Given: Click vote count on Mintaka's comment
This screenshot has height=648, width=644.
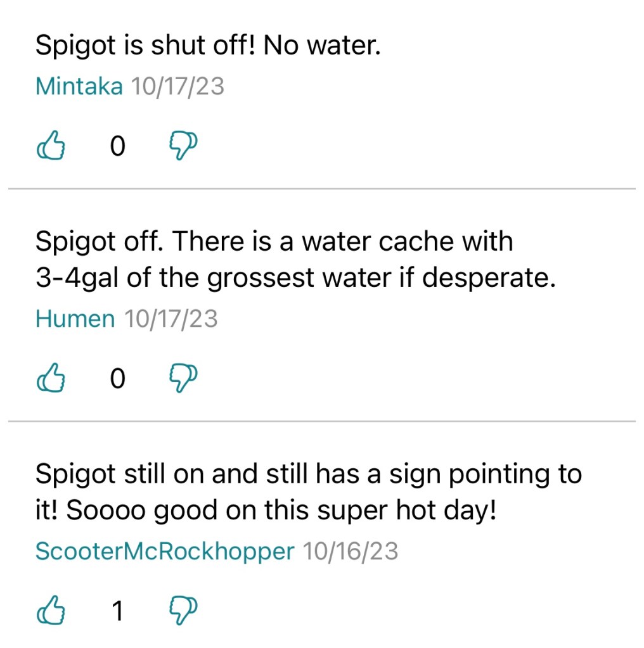Looking at the screenshot, I should [117, 147].
